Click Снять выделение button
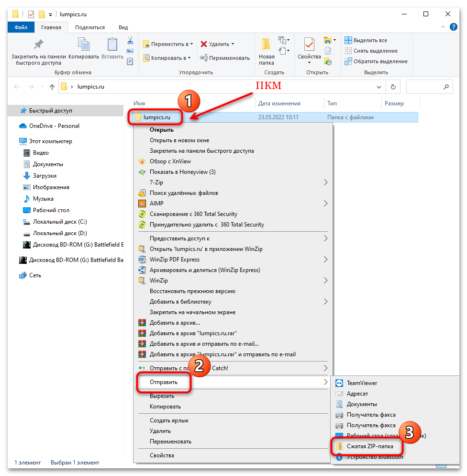Screen dimensions: 467x476 tap(371, 51)
